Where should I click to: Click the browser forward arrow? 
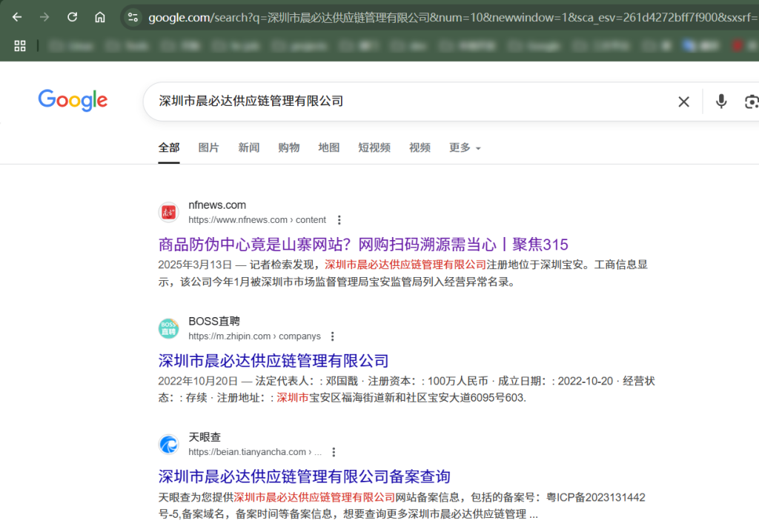44,18
